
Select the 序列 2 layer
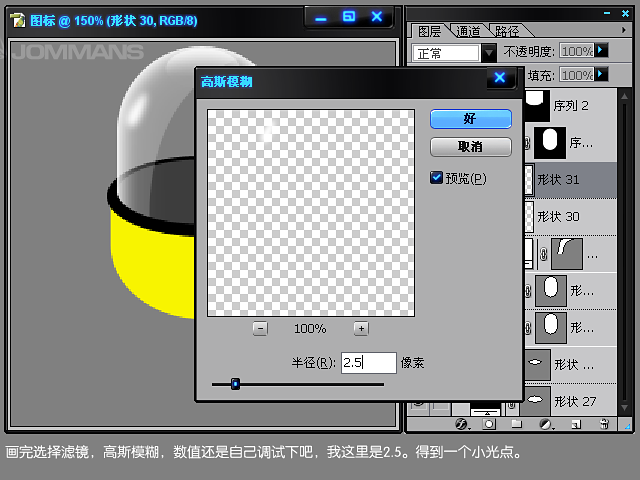point(570,106)
